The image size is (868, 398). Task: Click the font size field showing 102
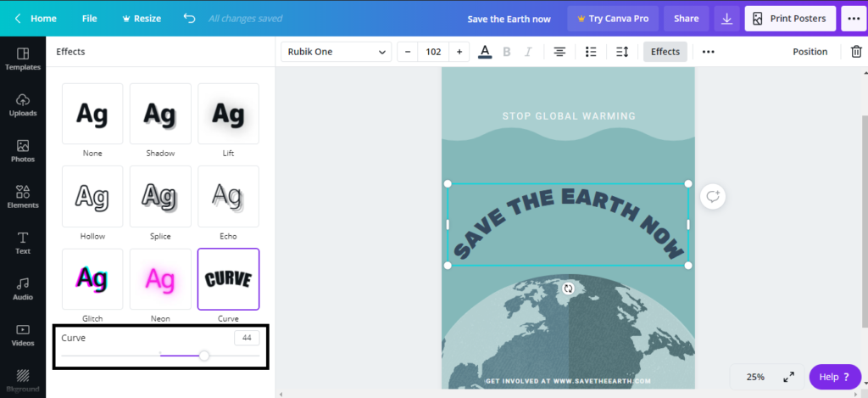[x=433, y=52]
